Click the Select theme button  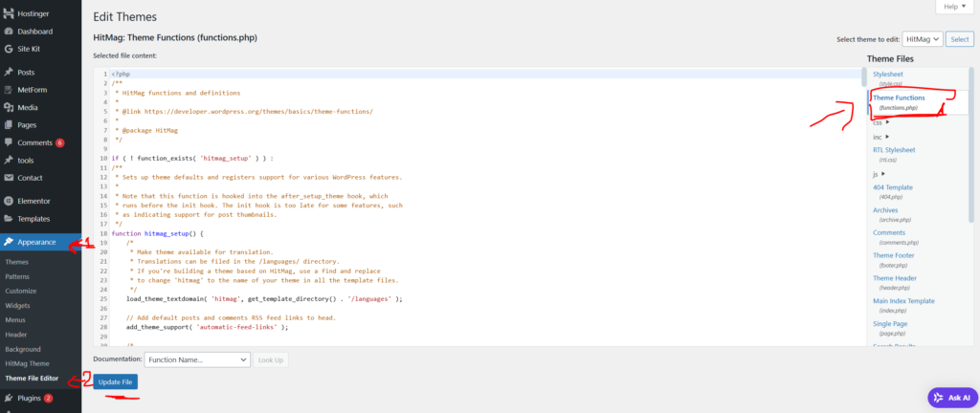[x=959, y=39]
